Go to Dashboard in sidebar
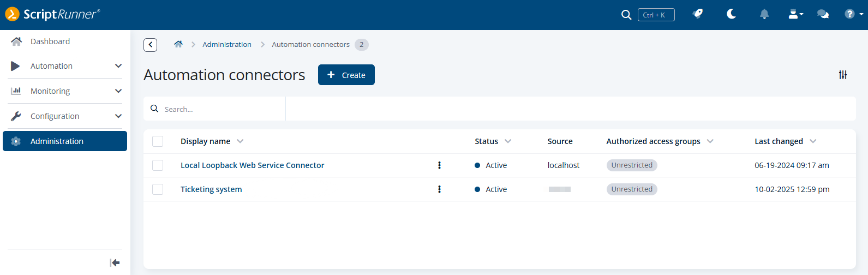Image resolution: width=868 pixels, height=275 pixels. [50, 41]
